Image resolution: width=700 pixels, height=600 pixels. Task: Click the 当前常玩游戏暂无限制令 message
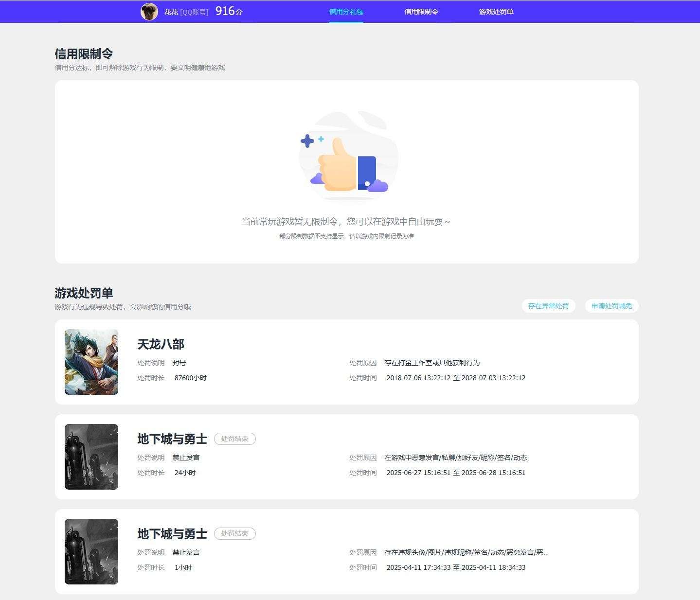click(x=346, y=222)
